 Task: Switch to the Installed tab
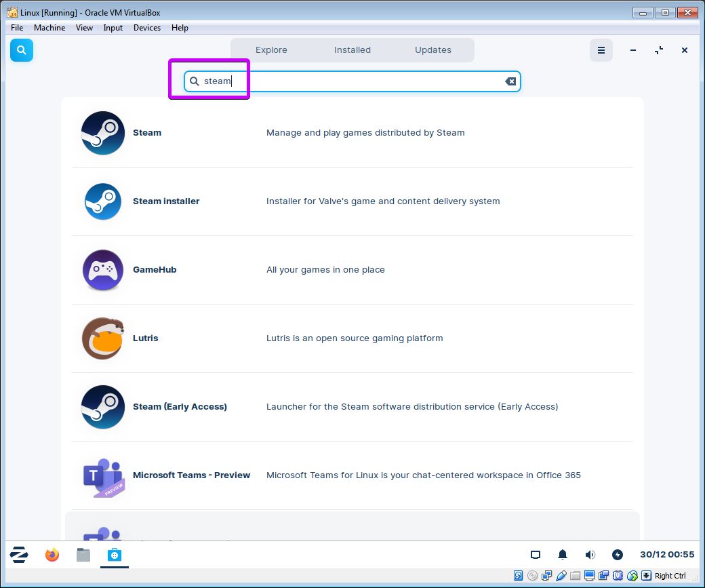coord(352,50)
